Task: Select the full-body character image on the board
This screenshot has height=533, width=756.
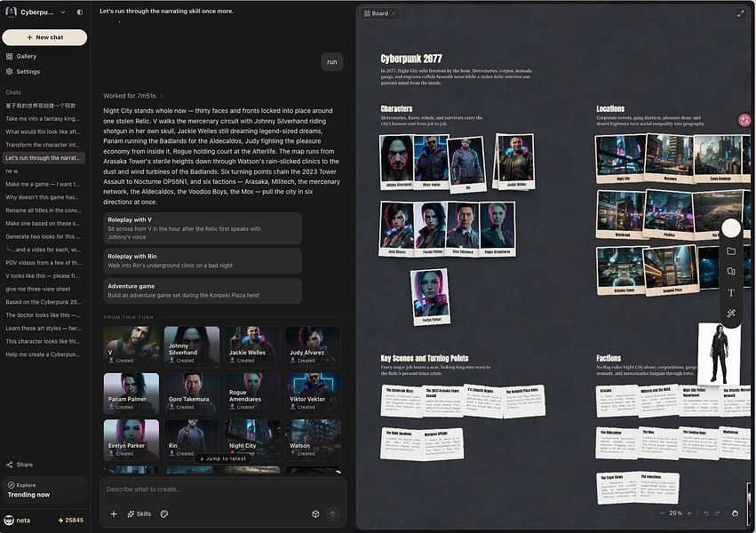Action: coord(719,354)
